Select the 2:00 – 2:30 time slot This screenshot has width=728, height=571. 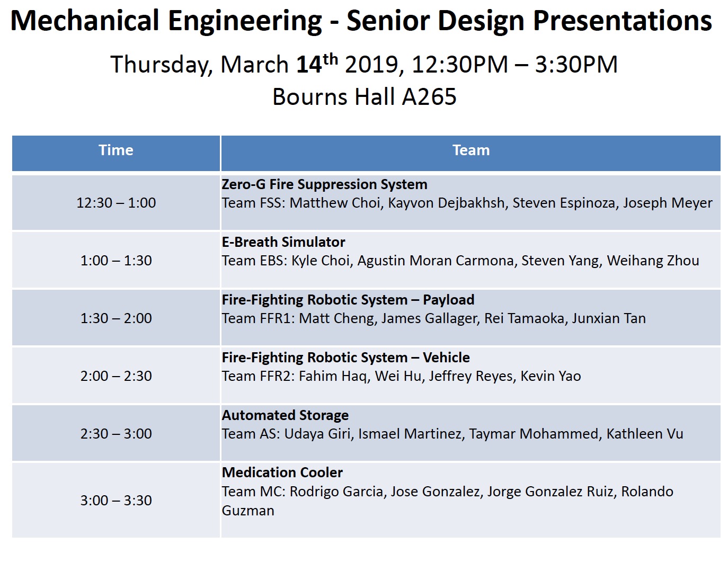(x=116, y=376)
